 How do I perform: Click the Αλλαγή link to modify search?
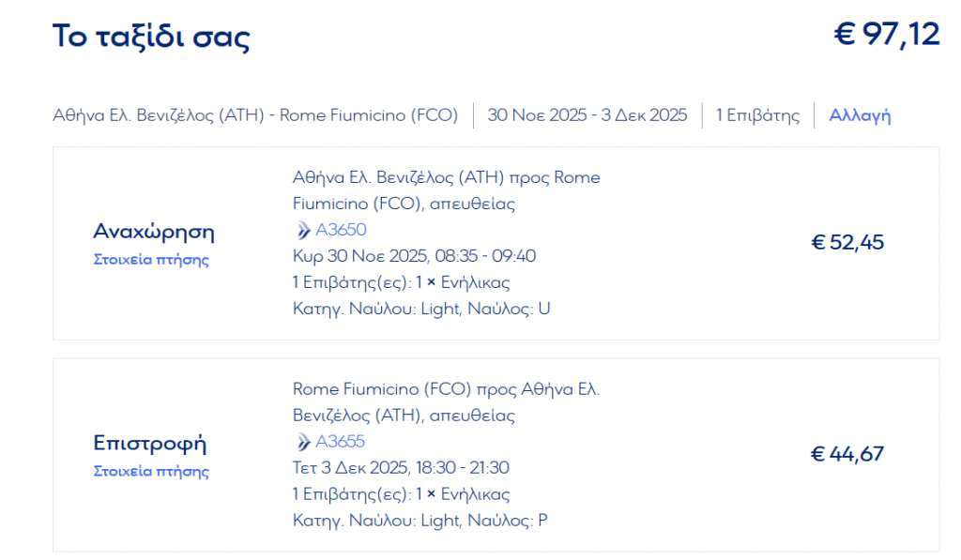(x=860, y=115)
